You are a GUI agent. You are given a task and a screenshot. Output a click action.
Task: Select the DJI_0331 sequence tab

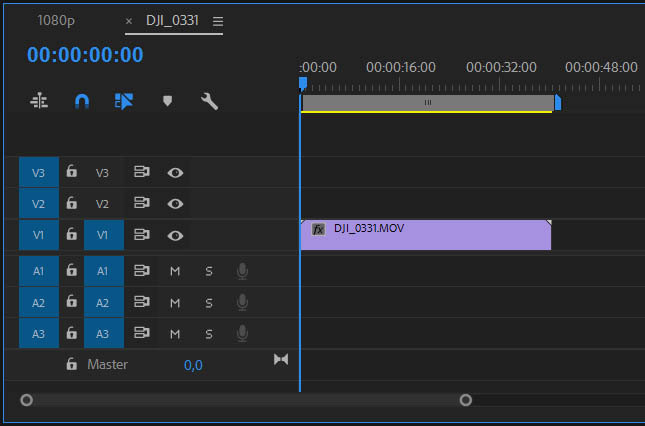(x=172, y=20)
